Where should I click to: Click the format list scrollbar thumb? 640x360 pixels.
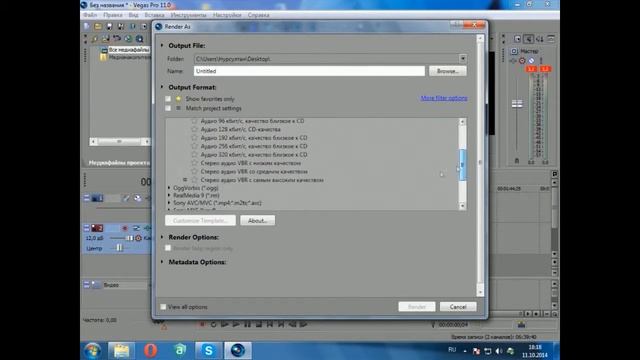click(462, 165)
